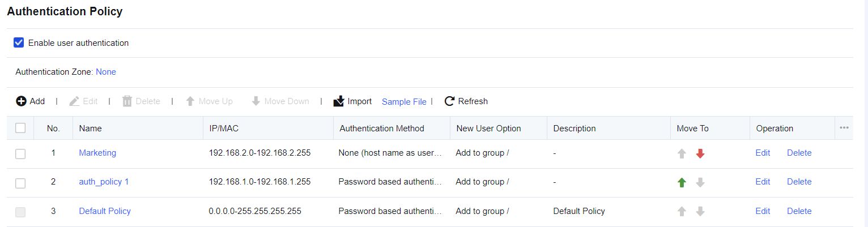Open Authentication Zone None setting
Image resolution: width=868 pixels, height=227 pixels.
pyautogui.click(x=106, y=72)
